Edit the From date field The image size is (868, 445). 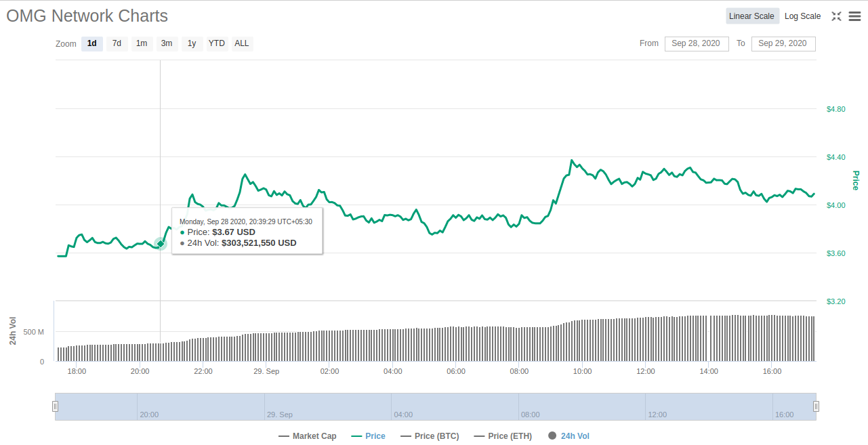[x=697, y=43]
